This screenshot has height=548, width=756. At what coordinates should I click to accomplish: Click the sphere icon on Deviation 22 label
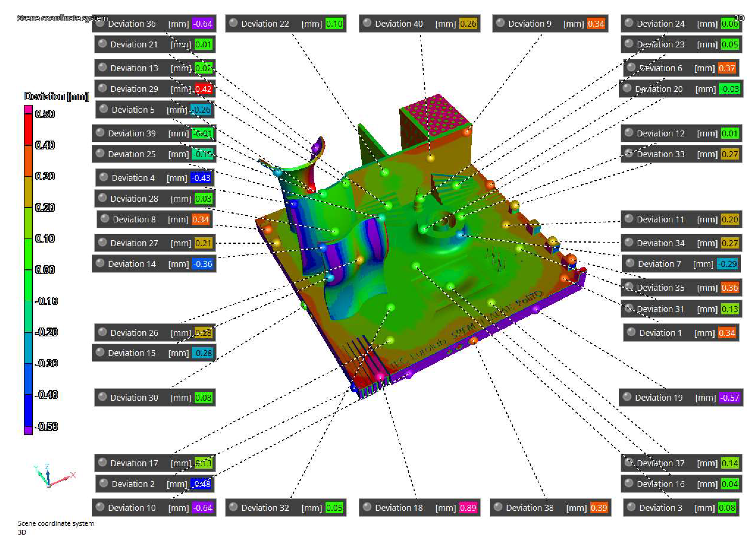pyautogui.click(x=233, y=23)
